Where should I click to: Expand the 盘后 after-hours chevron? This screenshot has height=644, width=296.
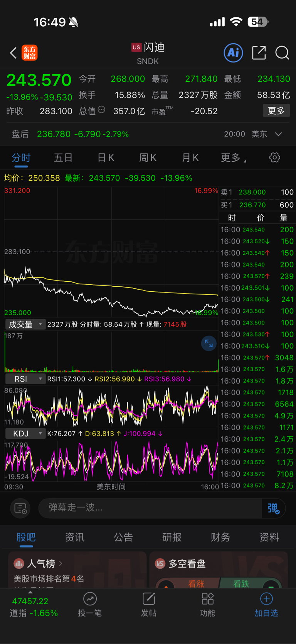click(x=278, y=134)
